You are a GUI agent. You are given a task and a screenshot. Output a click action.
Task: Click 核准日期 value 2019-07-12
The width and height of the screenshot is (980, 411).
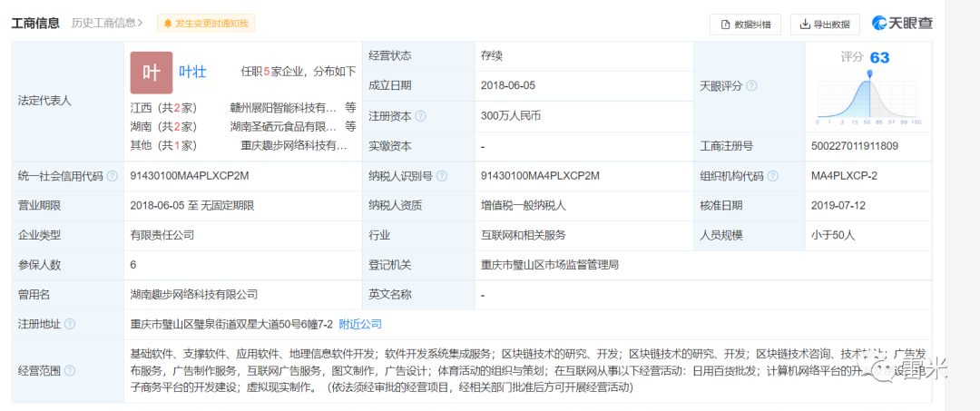click(x=838, y=205)
